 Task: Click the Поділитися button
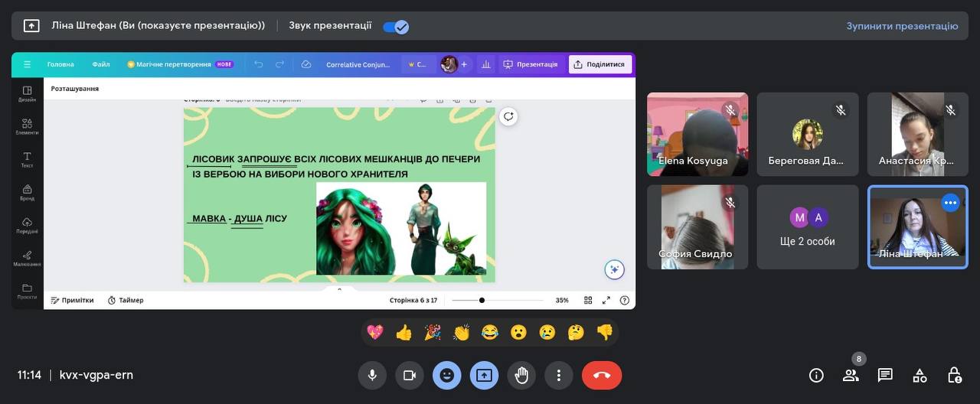tap(599, 64)
